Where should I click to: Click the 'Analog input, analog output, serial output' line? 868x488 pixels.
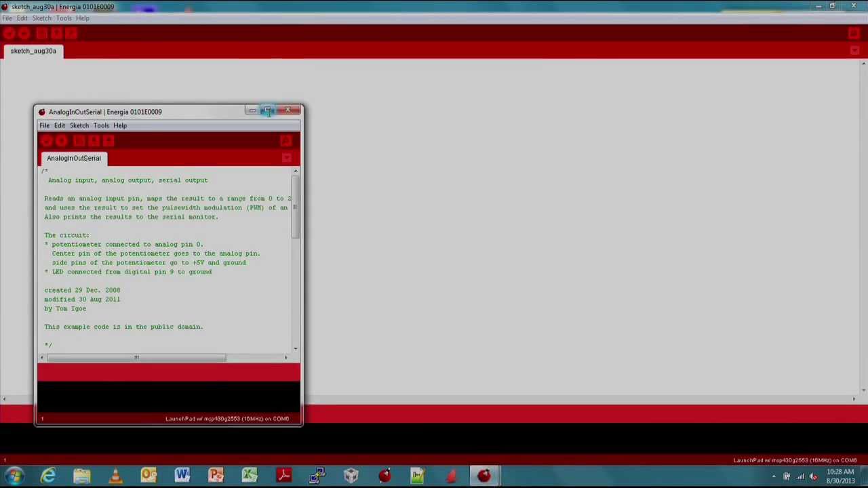[x=128, y=180]
